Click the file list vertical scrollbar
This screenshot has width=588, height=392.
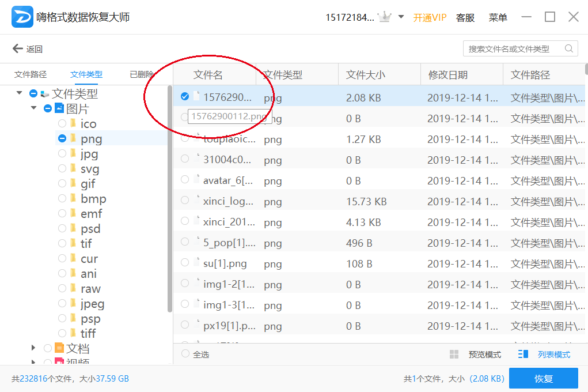[x=586, y=69]
